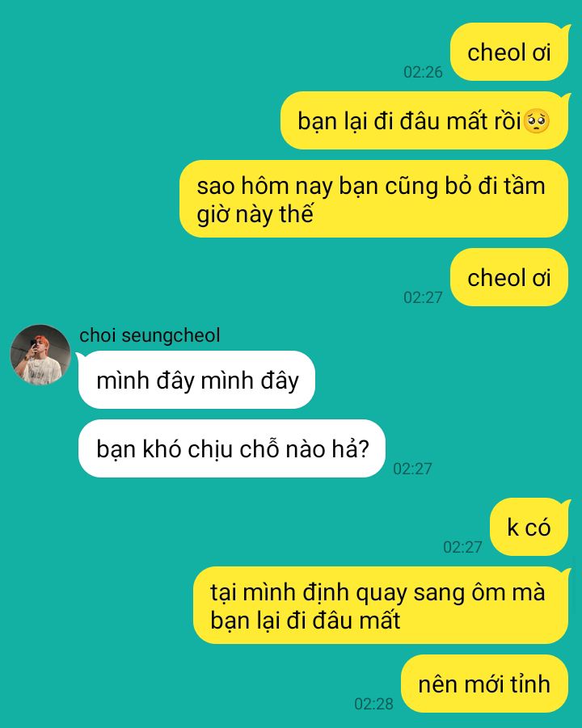Click the 02:28 timestamp
582x728 pixels.
373,704
